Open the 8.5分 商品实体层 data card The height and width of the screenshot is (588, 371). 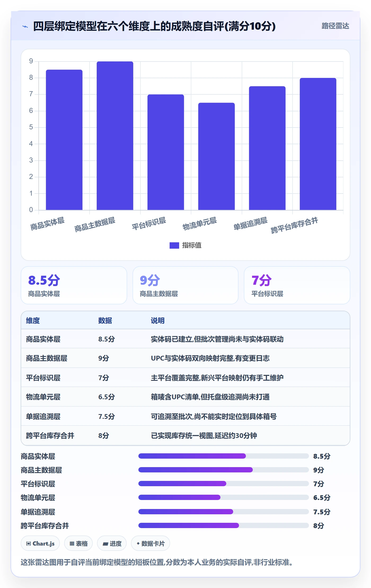74,285
